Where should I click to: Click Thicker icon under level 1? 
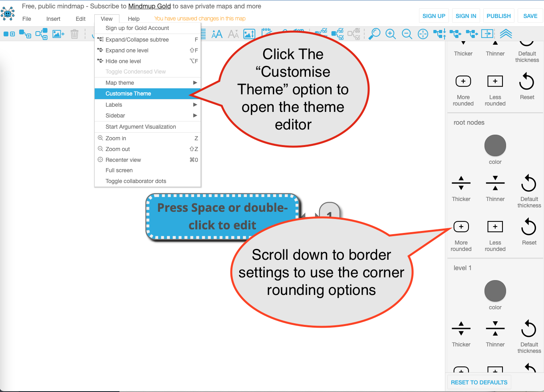point(461,328)
